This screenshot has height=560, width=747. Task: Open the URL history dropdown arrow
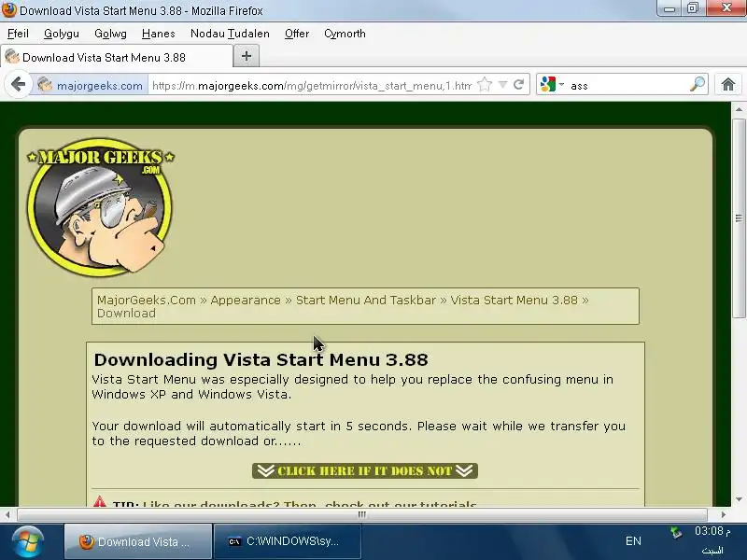[502, 85]
